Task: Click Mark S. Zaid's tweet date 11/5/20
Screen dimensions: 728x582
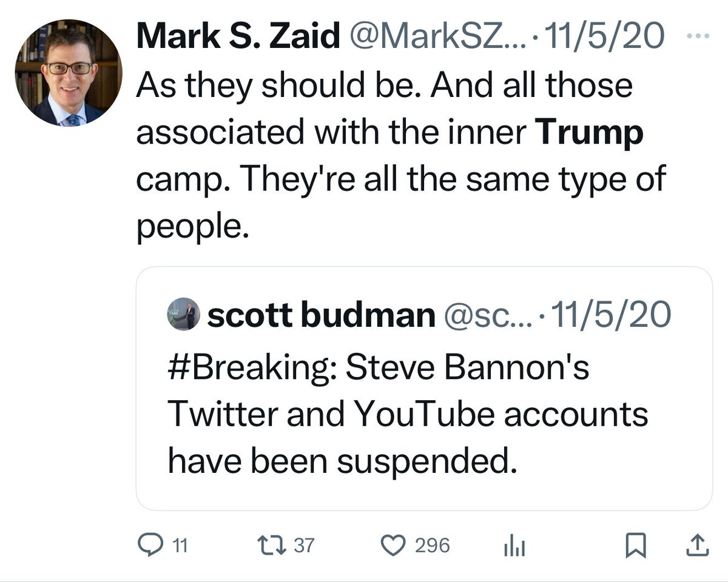Action: click(x=605, y=37)
